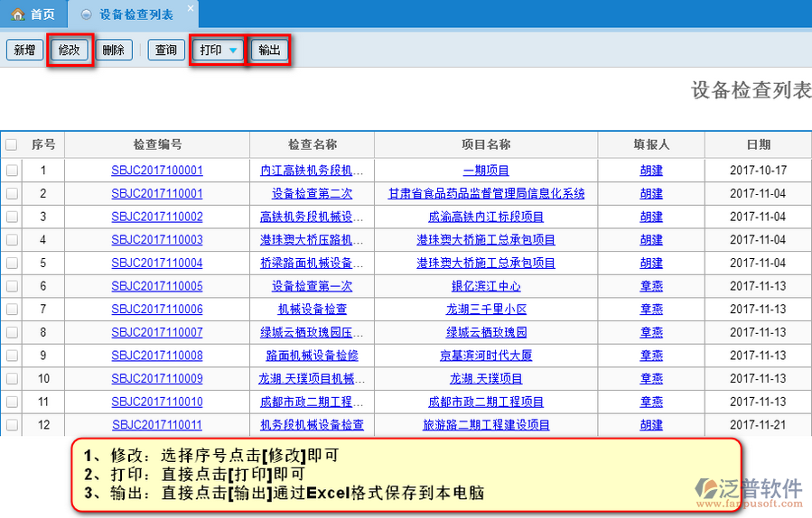Close the 设备检查列表 tab
812x518 pixels.
tap(190, 9)
